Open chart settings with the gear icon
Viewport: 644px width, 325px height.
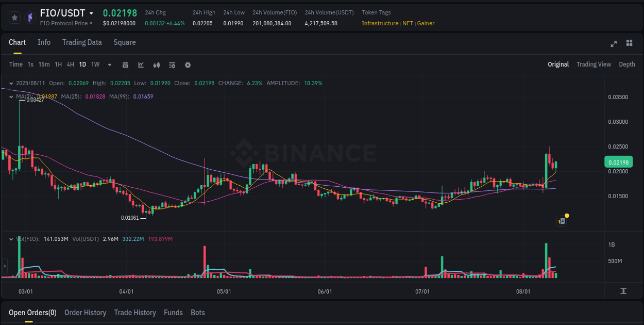pos(188,64)
